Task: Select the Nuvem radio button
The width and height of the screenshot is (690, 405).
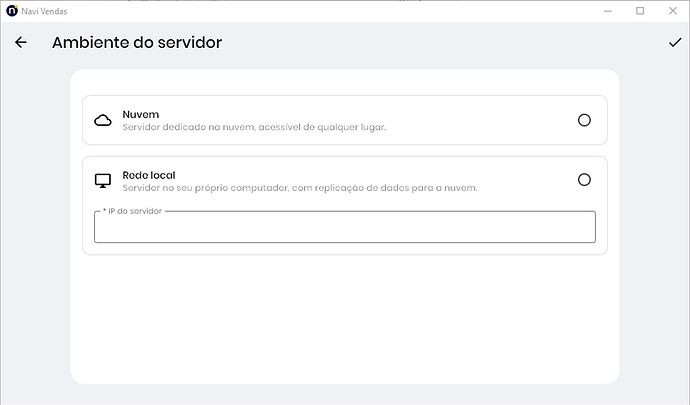Action: 584,120
